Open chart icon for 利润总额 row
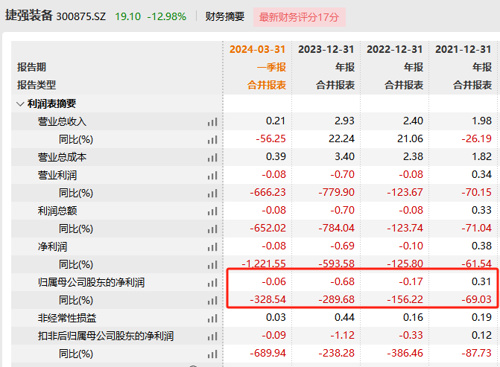Screen dimensions: 500x367 point(212,211)
